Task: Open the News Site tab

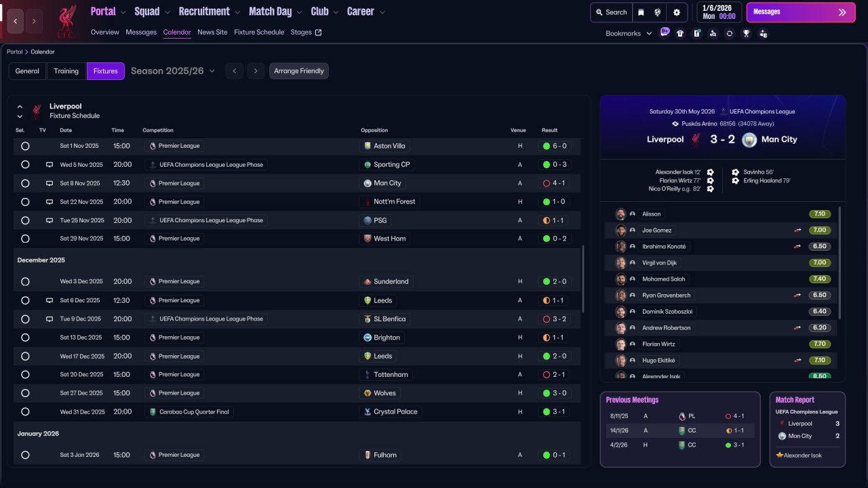Action: tap(212, 33)
